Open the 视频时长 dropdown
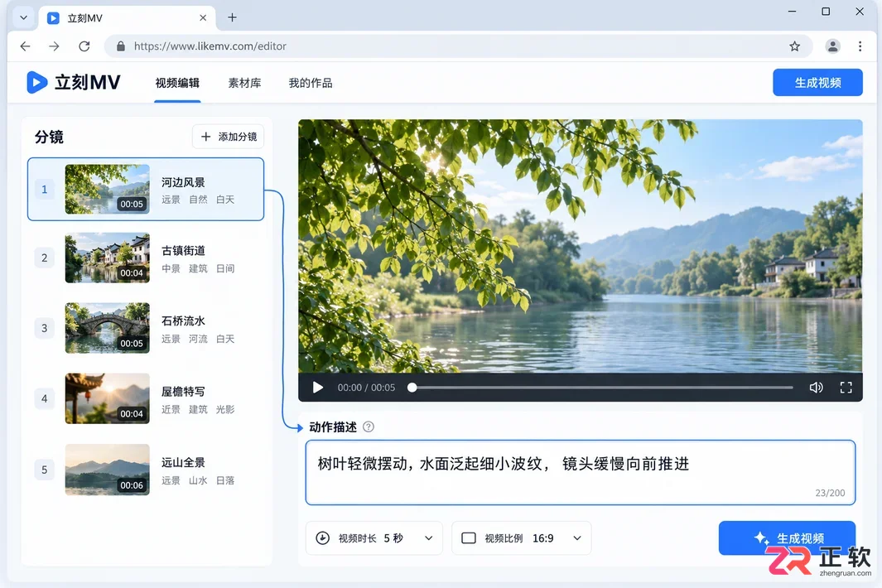 coord(374,538)
